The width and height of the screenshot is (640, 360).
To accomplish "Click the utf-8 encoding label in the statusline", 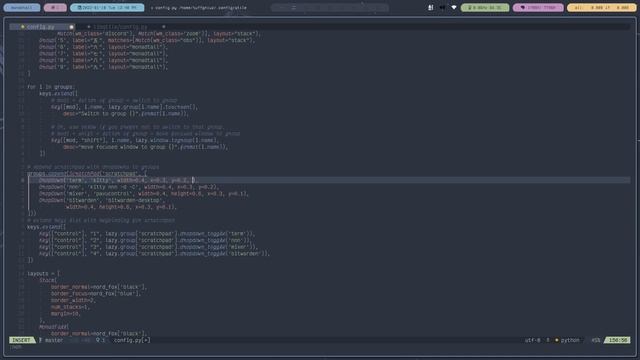I will (x=532, y=340).
